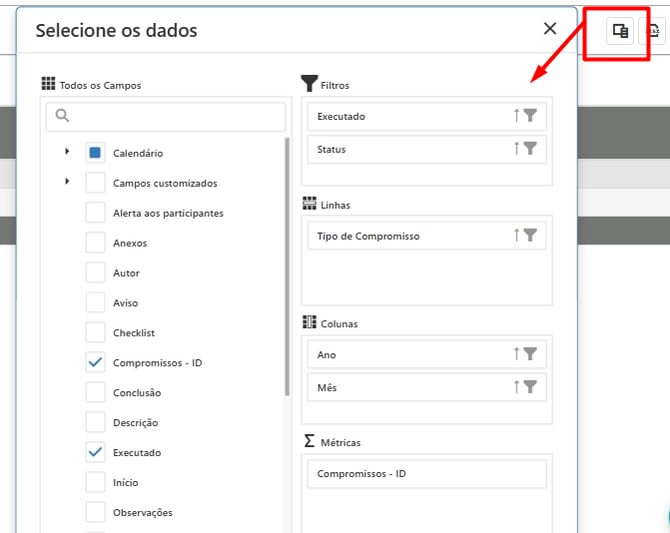Close the Selecione os dados dialog

click(x=550, y=29)
